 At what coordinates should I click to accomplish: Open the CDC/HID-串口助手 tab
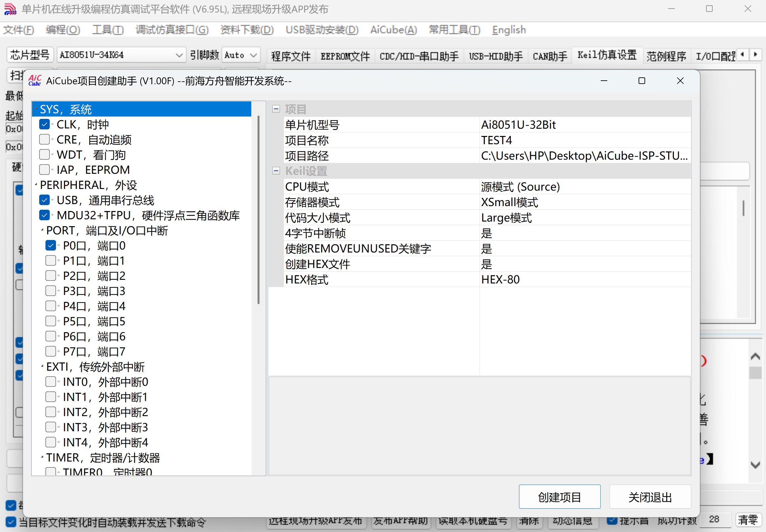(x=419, y=56)
